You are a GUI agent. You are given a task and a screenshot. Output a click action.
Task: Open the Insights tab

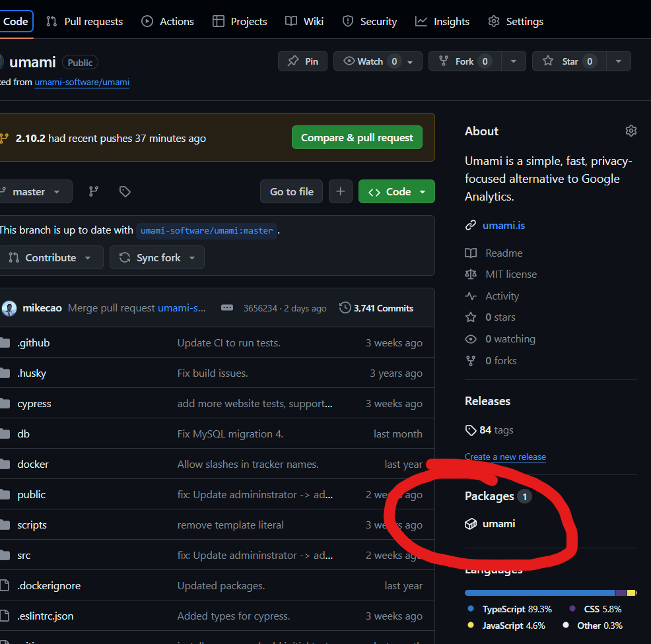pos(442,22)
